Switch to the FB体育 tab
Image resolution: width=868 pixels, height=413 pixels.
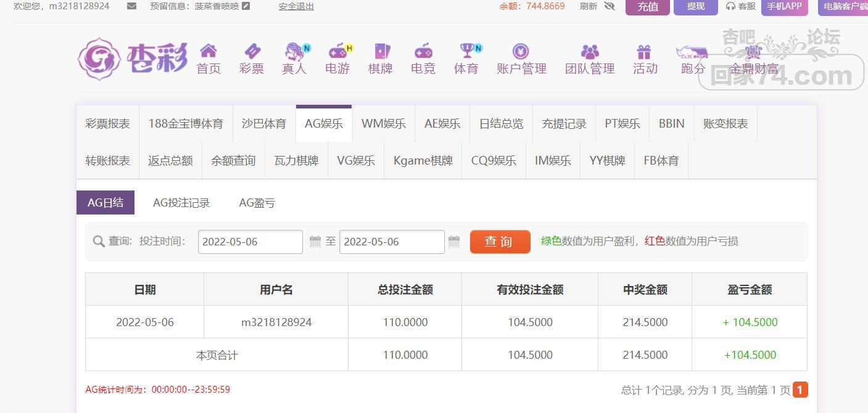(x=661, y=161)
